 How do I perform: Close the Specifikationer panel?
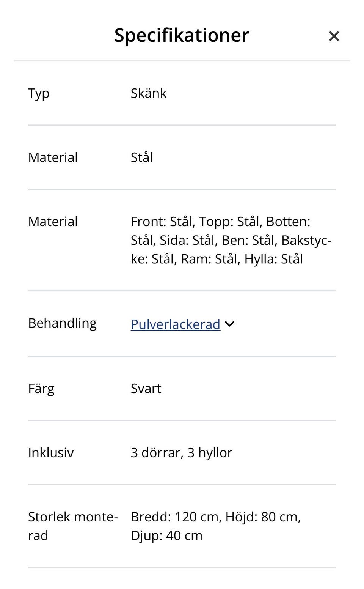coord(334,36)
